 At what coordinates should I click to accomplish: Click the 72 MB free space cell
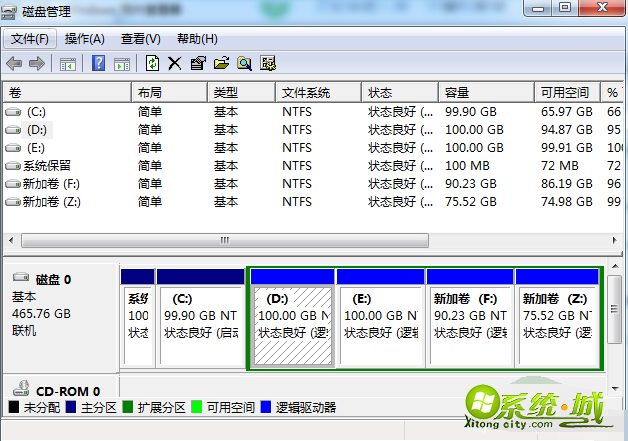click(x=560, y=166)
